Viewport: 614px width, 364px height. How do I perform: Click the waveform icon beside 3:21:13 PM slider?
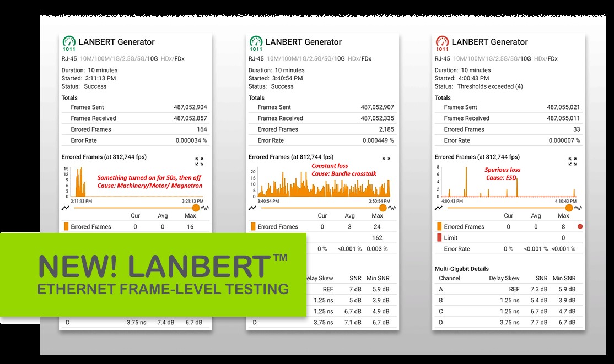coord(204,208)
